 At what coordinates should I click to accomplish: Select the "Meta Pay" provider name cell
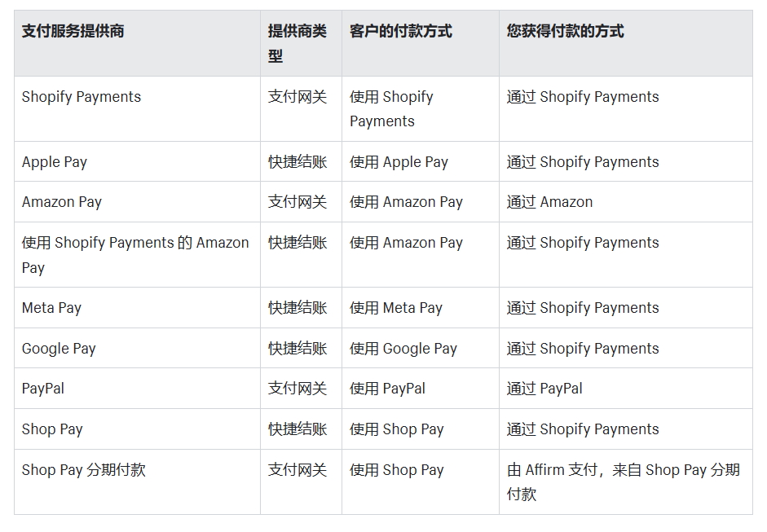(x=51, y=308)
